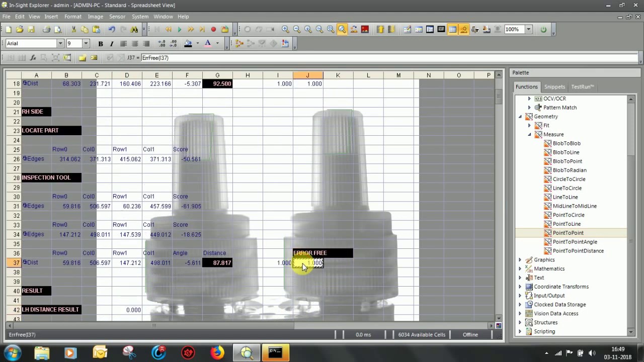Open Firefox from the Windows taskbar
This screenshot has width=644, height=362.
coord(217,352)
